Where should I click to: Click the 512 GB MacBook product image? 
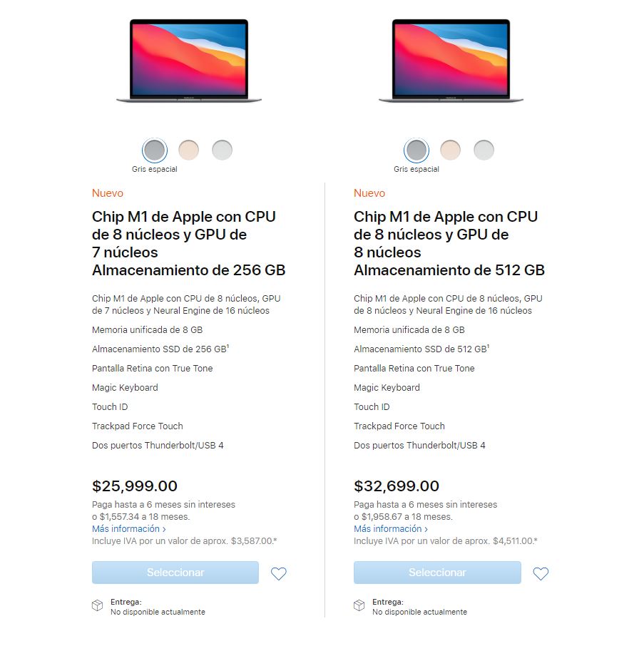[451, 60]
